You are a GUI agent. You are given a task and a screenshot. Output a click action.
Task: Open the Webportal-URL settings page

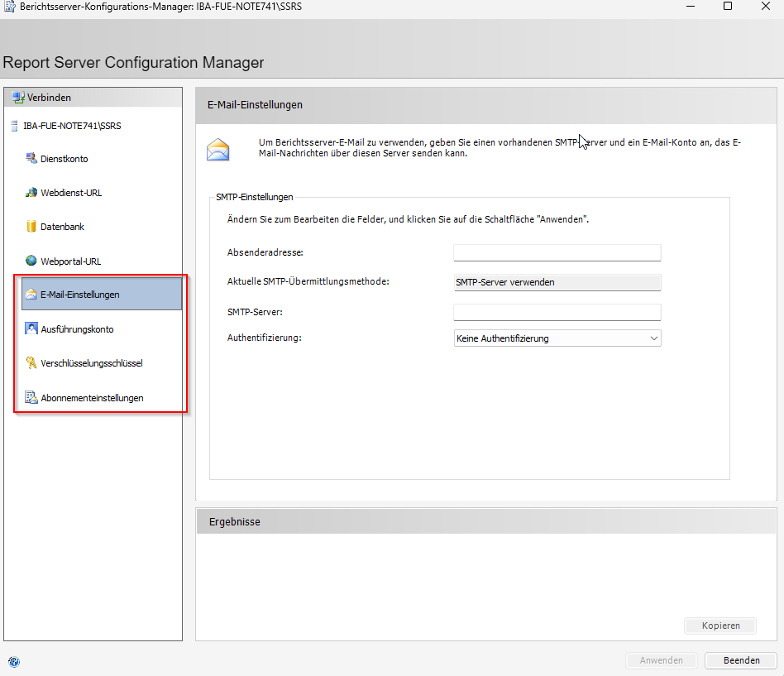pyautogui.click(x=70, y=261)
